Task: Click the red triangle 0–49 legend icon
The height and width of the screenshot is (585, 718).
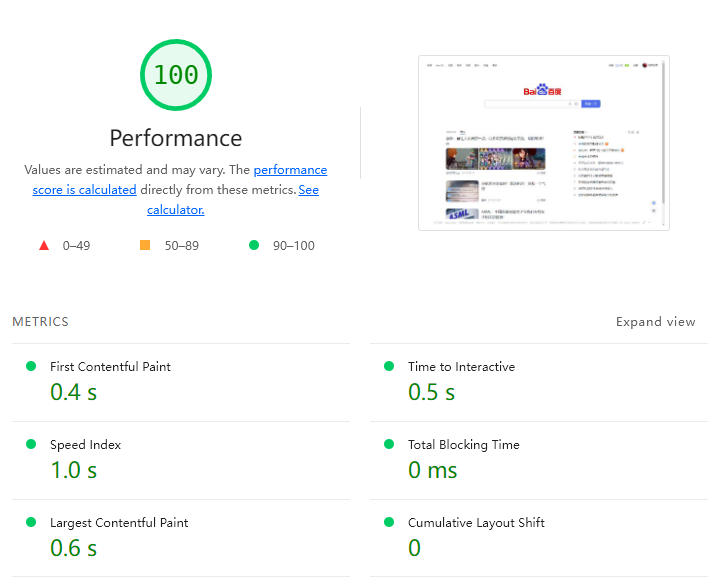Action: pos(43,245)
